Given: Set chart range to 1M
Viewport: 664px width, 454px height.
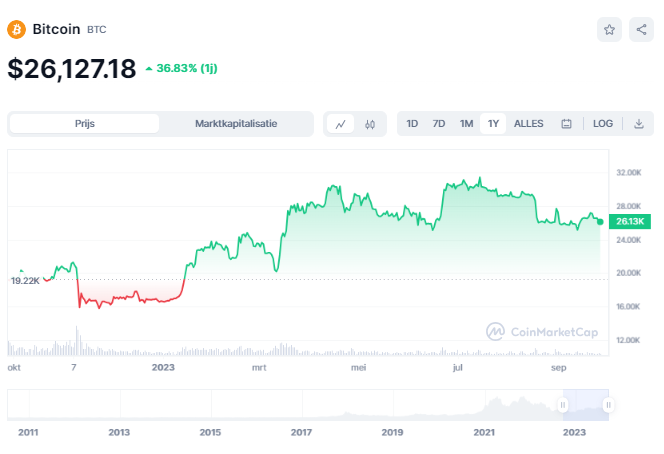Looking at the screenshot, I should [466, 124].
